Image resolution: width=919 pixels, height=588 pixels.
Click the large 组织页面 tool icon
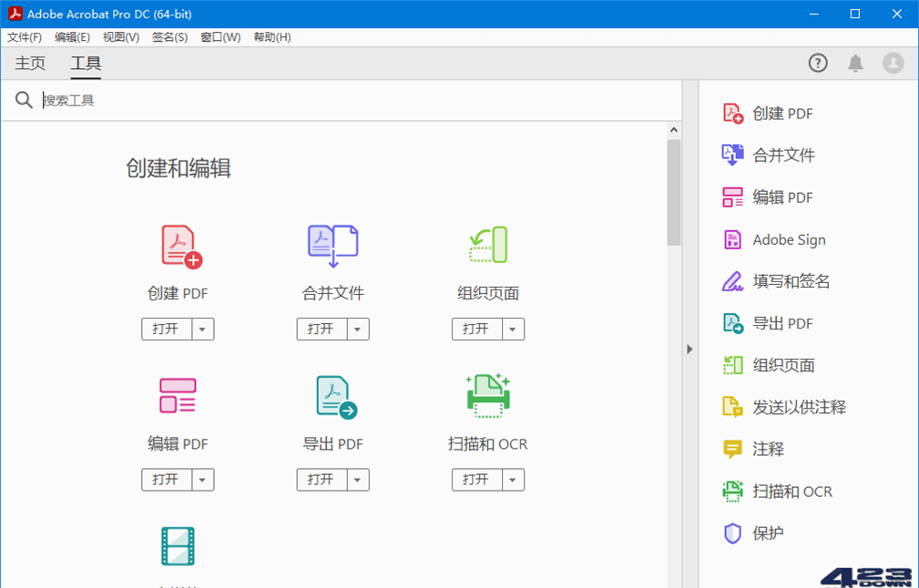point(488,245)
